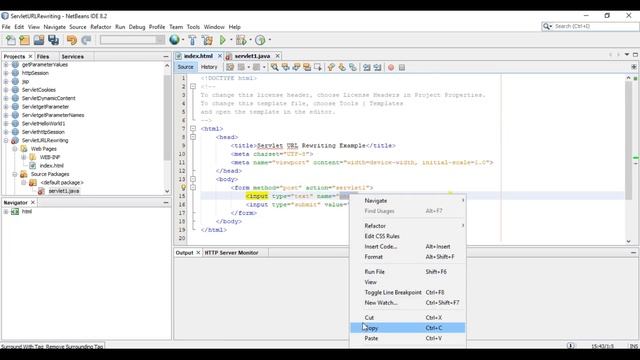Toggle code fold at line 7
This screenshot has height=360, width=640.
click(x=193, y=129)
